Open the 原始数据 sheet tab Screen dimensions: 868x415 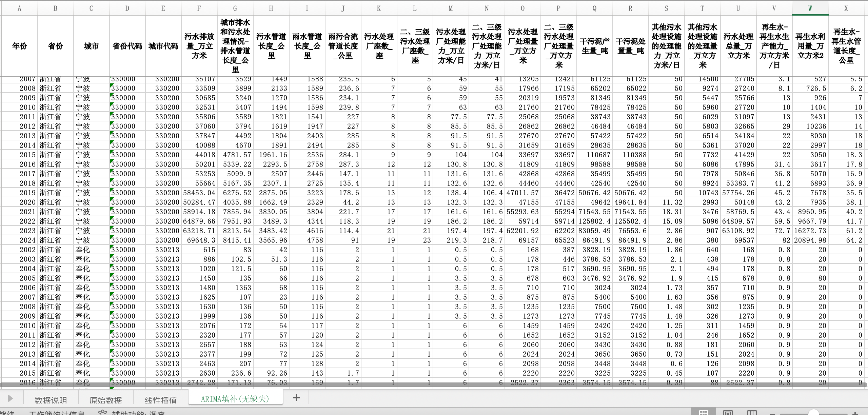pos(106,400)
